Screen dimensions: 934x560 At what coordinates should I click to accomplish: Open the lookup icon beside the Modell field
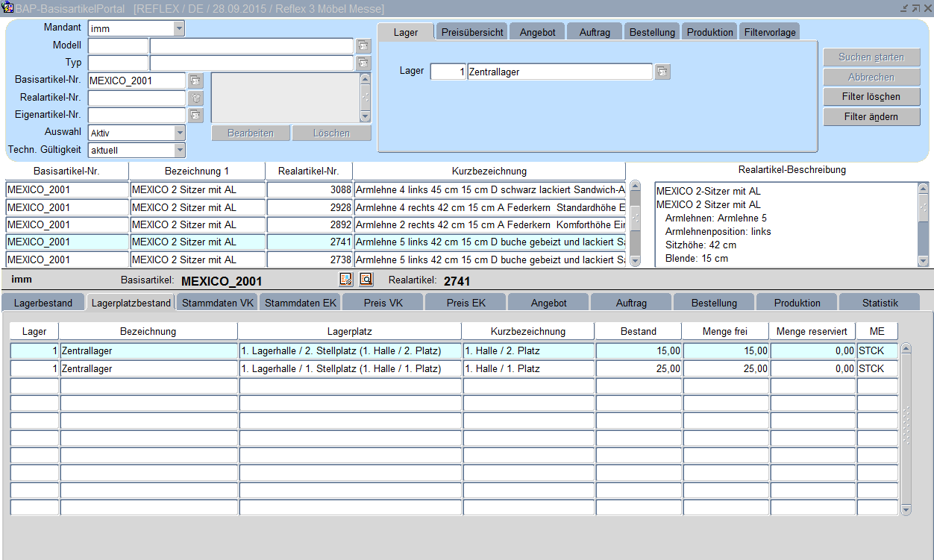[363, 45]
